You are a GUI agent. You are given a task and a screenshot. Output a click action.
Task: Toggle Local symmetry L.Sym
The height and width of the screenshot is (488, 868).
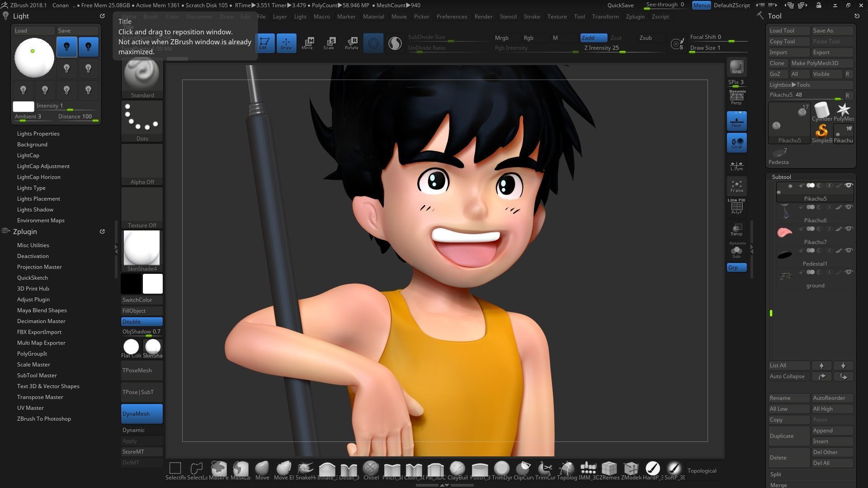tap(736, 165)
